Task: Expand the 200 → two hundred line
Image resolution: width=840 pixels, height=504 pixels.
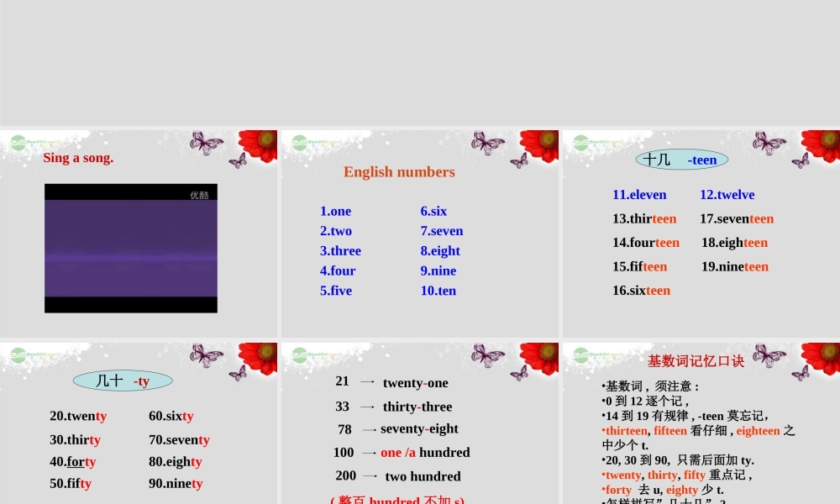Action: 395,476
